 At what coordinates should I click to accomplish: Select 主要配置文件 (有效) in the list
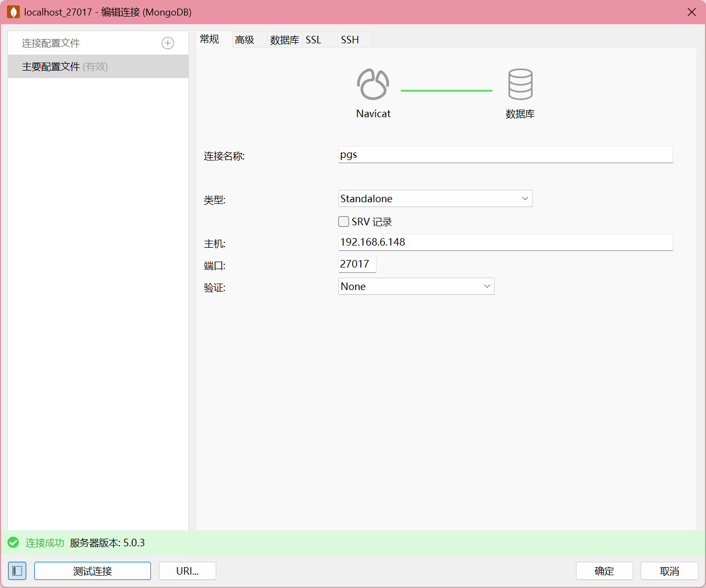[98, 66]
